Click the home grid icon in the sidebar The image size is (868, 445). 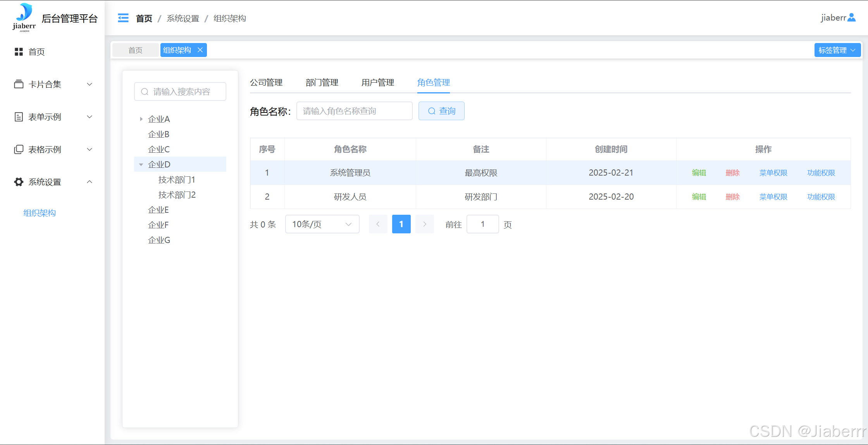(19, 52)
